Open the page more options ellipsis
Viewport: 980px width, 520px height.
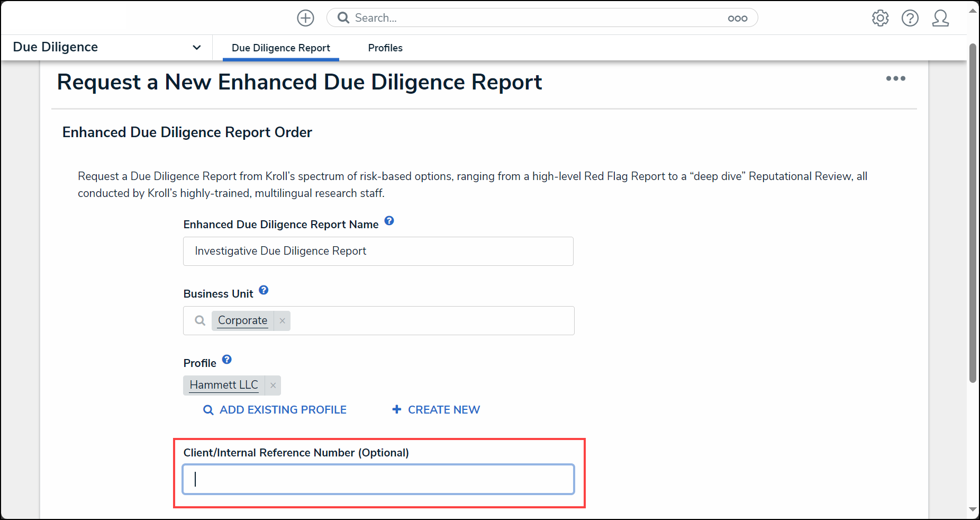coord(896,78)
